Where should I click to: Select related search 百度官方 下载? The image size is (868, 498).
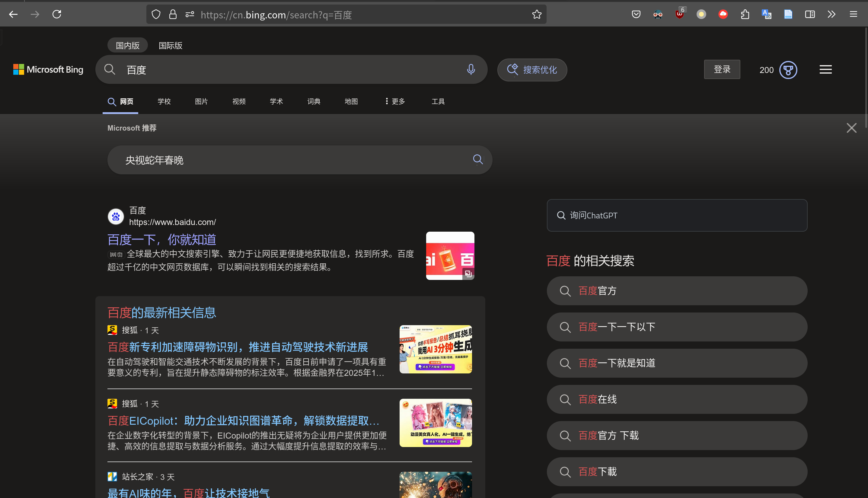(x=677, y=435)
